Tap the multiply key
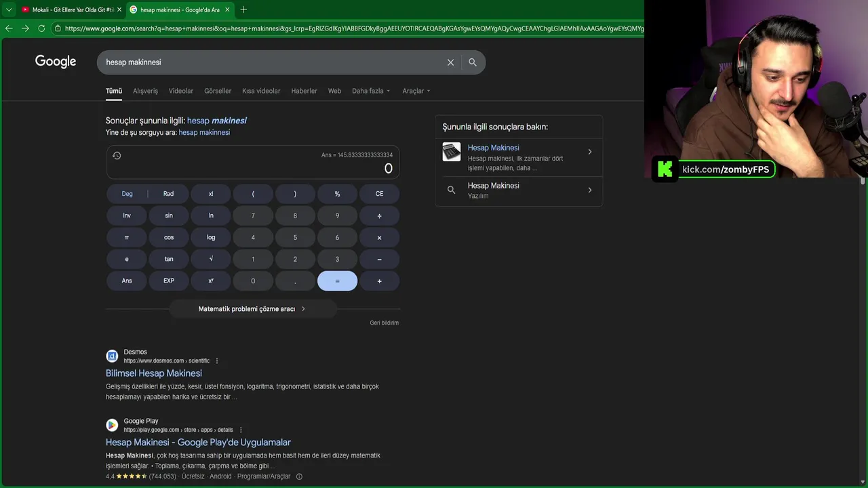The height and width of the screenshot is (488, 868). tap(379, 237)
